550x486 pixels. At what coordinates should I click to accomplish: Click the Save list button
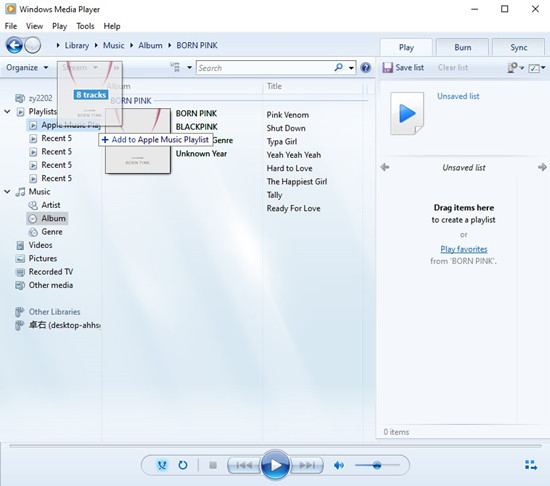(x=403, y=67)
